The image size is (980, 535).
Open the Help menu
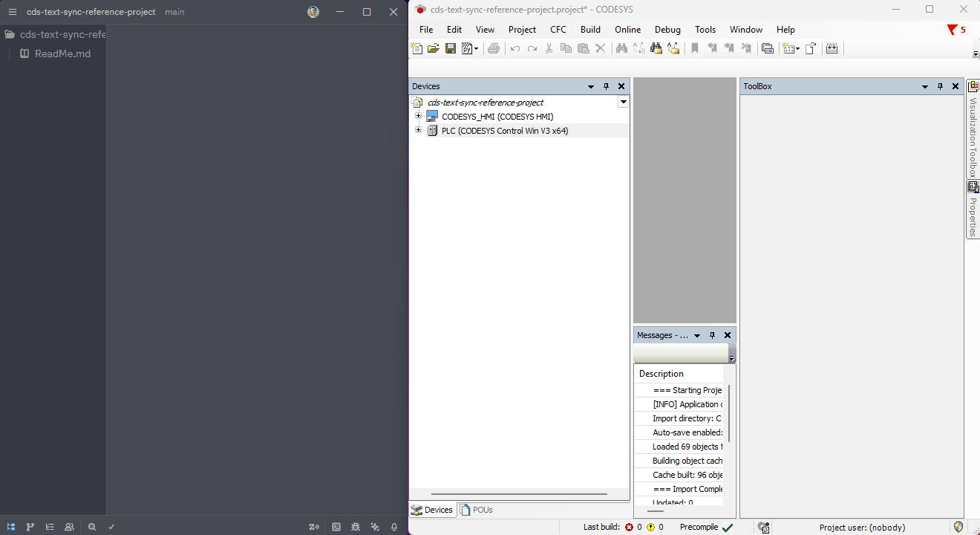click(785, 30)
